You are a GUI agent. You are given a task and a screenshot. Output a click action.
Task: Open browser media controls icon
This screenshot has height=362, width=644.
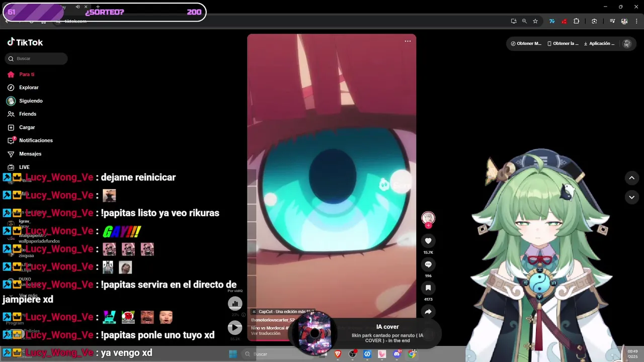pyautogui.click(x=612, y=21)
